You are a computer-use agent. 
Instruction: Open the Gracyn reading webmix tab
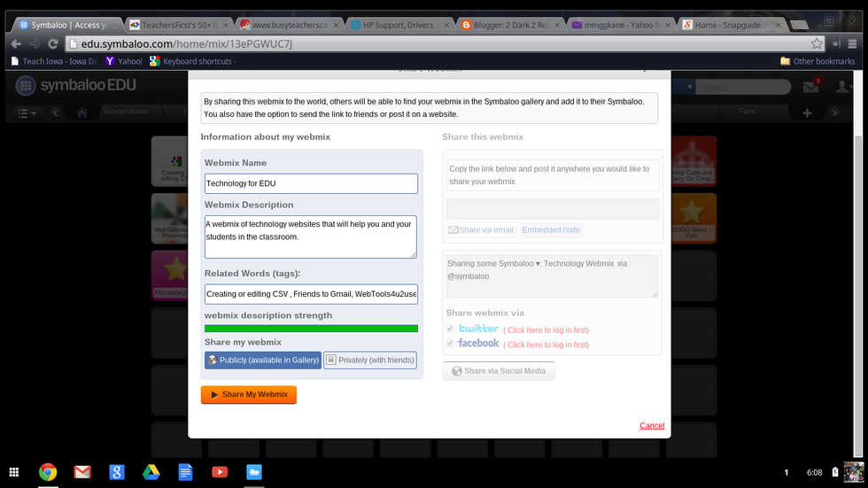[126, 112]
